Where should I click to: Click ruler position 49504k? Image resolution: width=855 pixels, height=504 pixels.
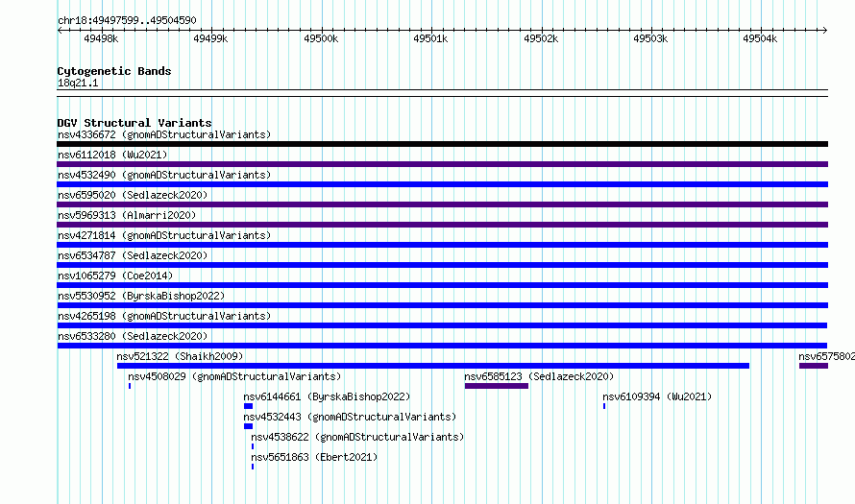(x=760, y=38)
